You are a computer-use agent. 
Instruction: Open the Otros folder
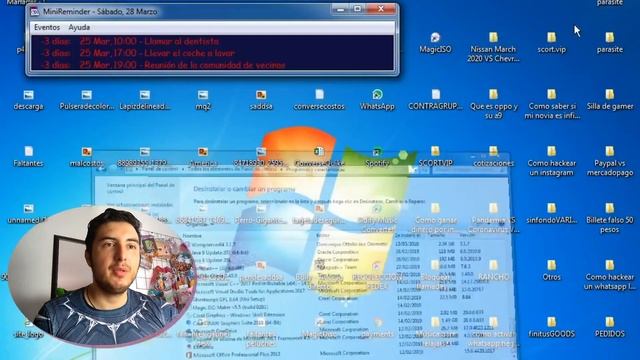click(551, 271)
